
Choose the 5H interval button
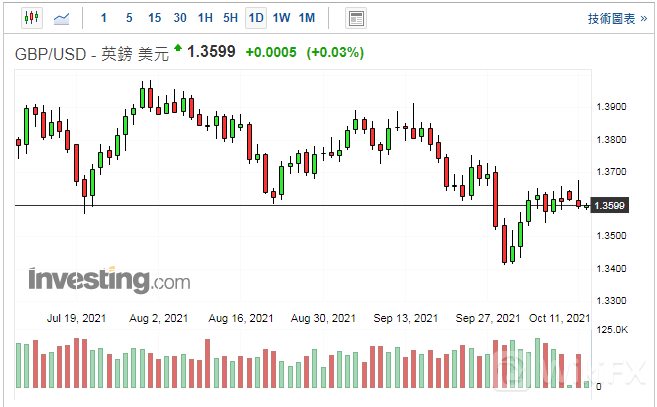231,18
